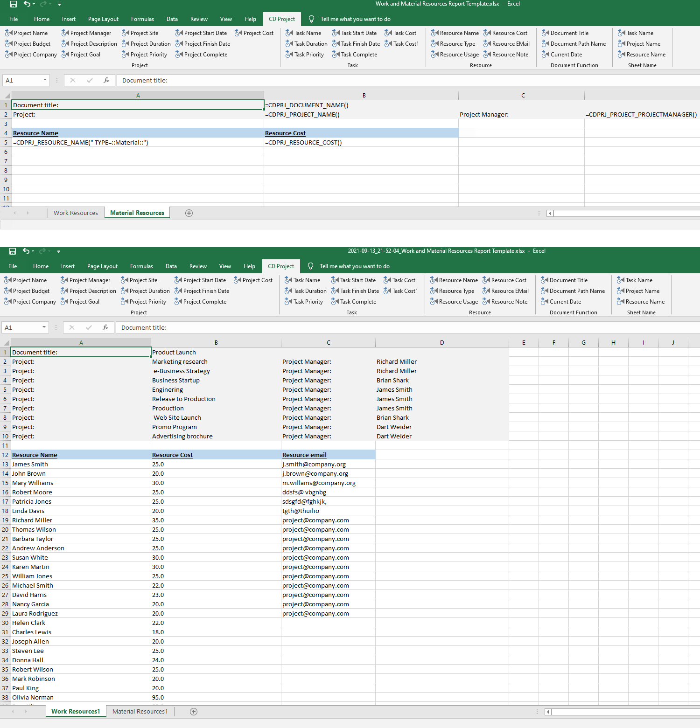Click the new sheet plus icon beside Material Resources tab
This screenshot has width=700, height=728.
click(189, 213)
